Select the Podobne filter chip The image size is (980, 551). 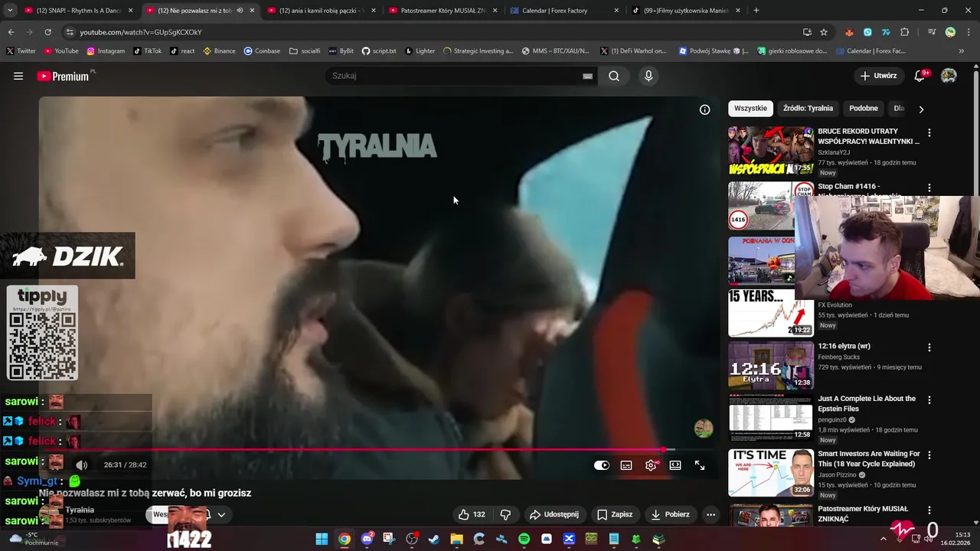pyautogui.click(x=864, y=108)
